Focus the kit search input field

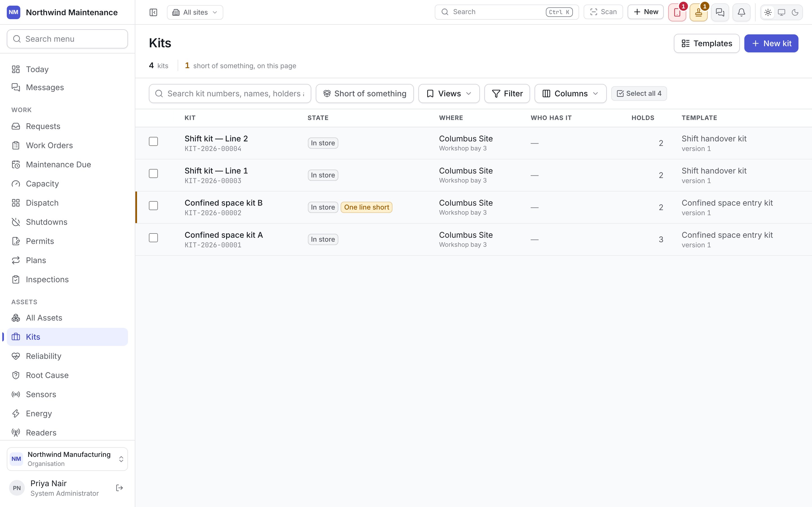tap(230, 94)
